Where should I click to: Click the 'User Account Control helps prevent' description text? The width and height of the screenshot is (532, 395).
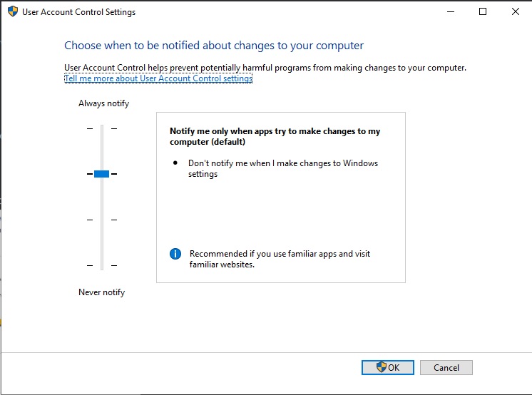[265, 68]
